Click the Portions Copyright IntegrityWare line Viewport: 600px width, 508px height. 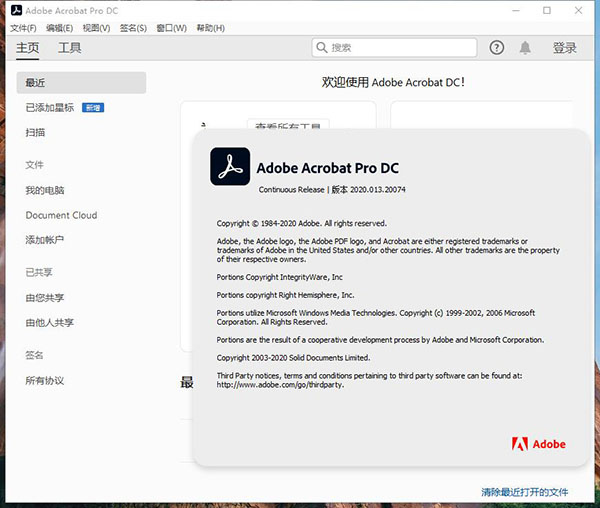click(280, 277)
